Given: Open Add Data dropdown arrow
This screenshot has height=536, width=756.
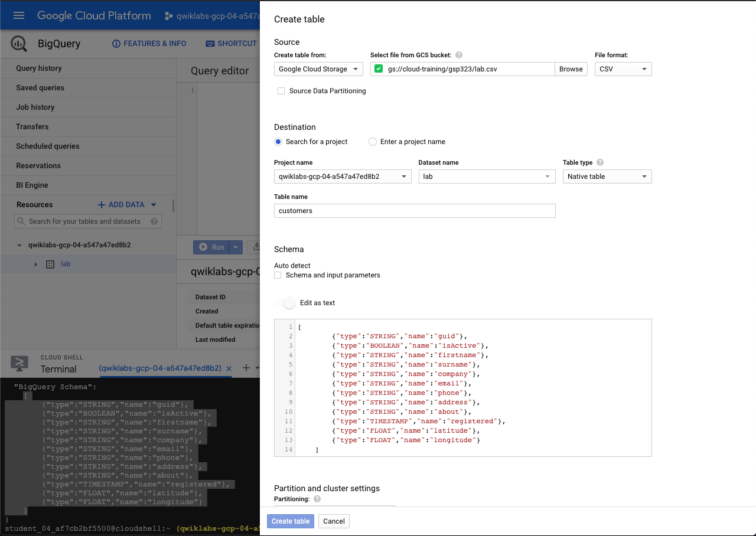Looking at the screenshot, I should (154, 205).
